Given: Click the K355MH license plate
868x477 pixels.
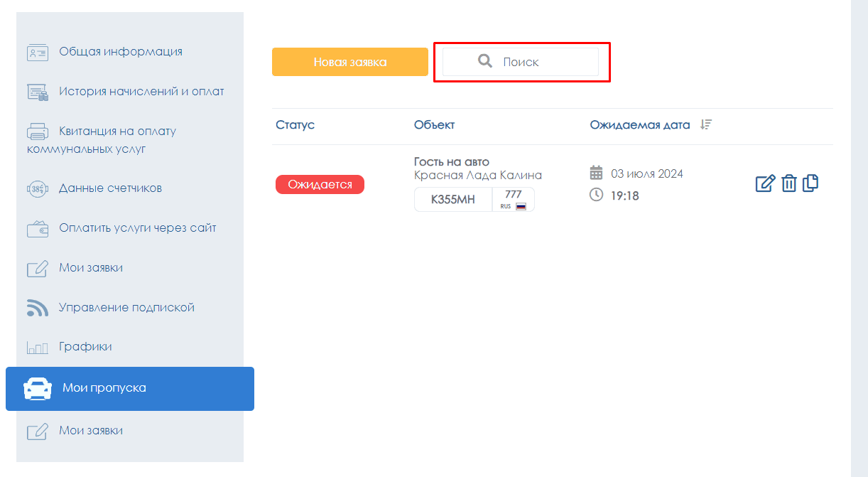Looking at the screenshot, I should tap(452, 200).
